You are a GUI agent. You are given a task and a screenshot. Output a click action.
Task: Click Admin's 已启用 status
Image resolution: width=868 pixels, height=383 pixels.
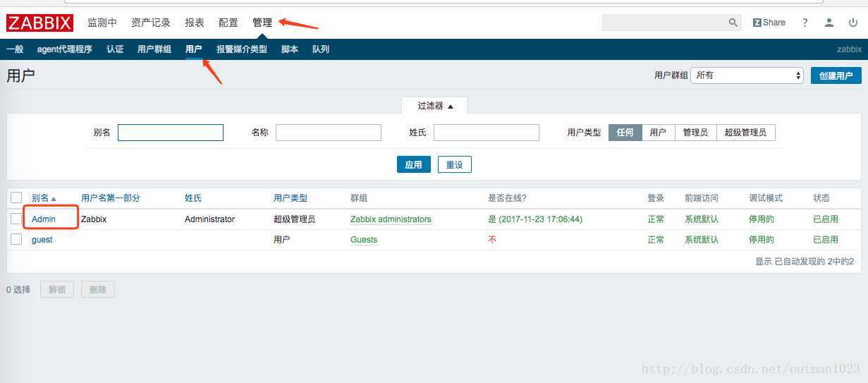(x=826, y=219)
